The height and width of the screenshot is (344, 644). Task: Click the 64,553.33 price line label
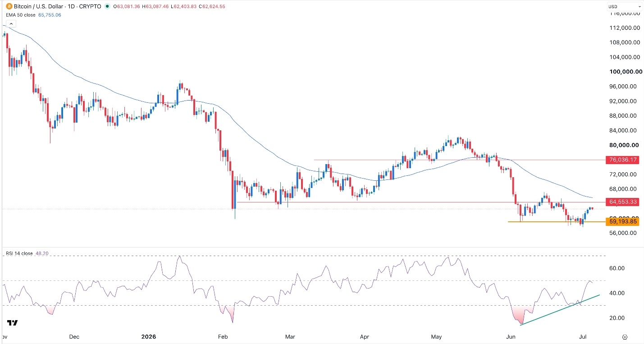(x=623, y=202)
